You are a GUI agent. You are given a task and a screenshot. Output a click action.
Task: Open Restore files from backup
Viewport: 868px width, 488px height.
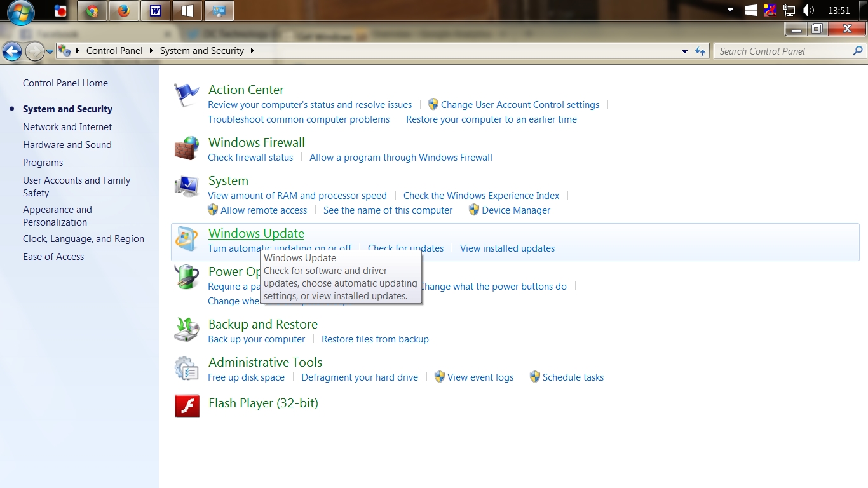click(375, 339)
